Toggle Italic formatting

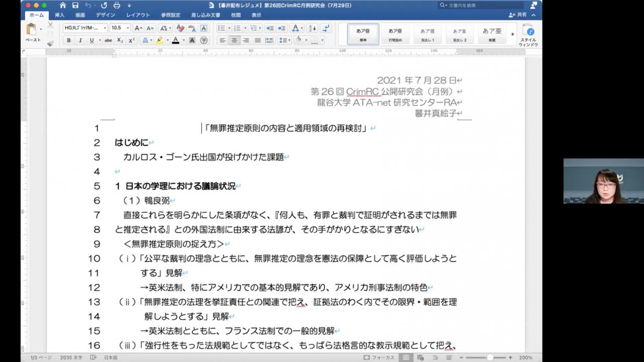[x=80, y=40]
